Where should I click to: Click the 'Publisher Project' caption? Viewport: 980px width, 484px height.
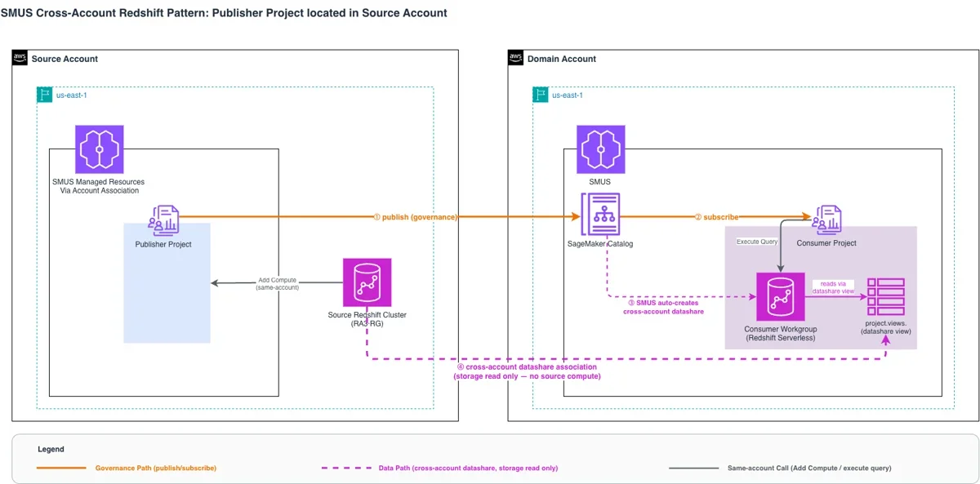click(163, 244)
